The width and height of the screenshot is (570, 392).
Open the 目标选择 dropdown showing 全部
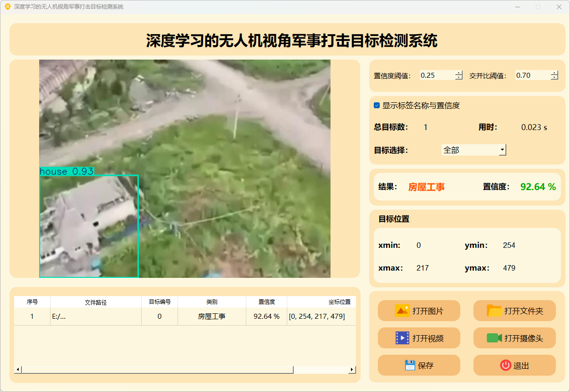coord(473,150)
